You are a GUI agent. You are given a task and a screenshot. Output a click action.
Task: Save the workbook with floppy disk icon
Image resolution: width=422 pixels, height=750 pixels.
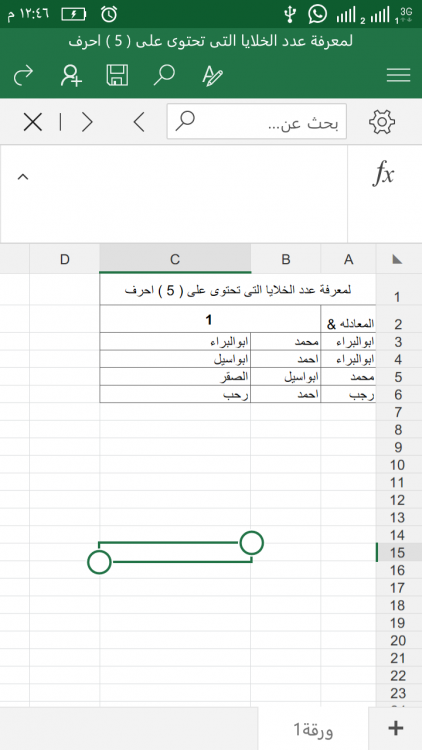(x=117, y=75)
